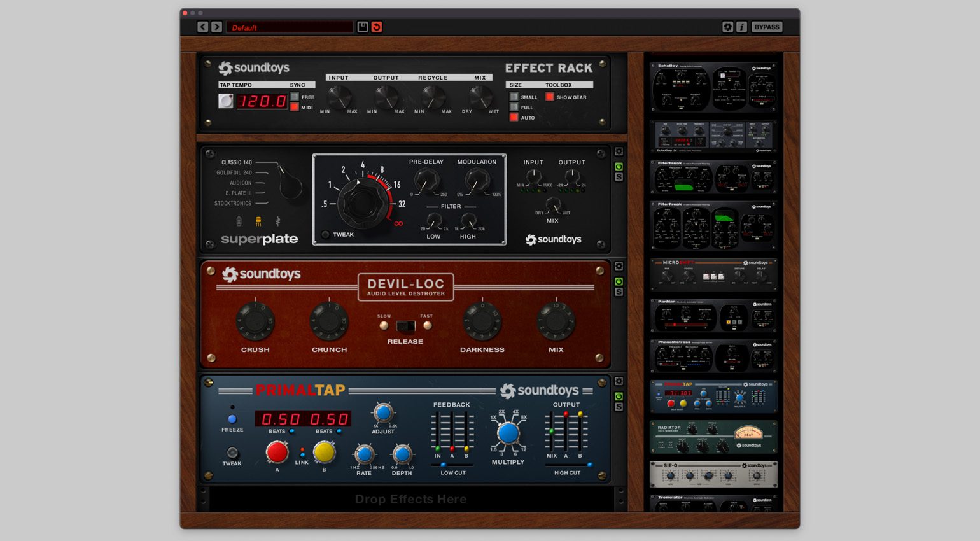Click the BYPASS button
The image size is (980, 541).
(767, 27)
